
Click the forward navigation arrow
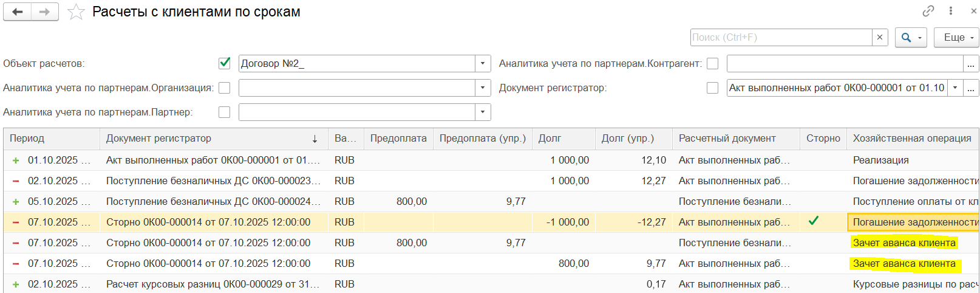coord(44,12)
